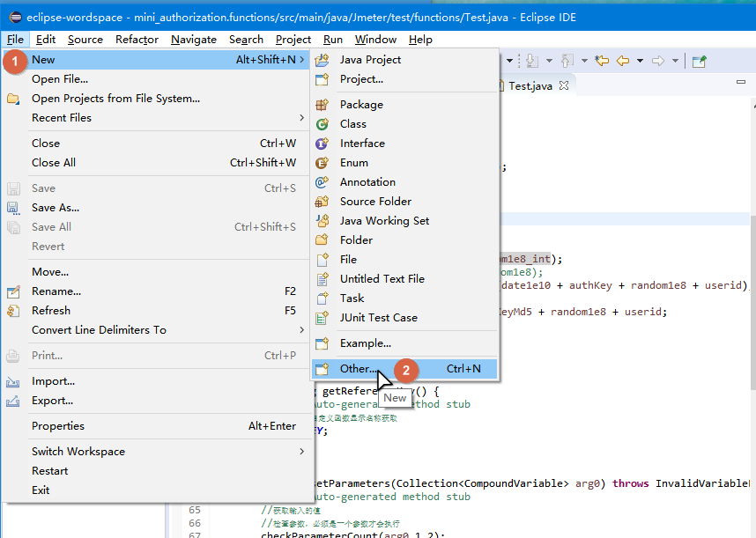Expand the Switch Workspace submenu
This screenshot has width=756, height=538.
coord(302,452)
